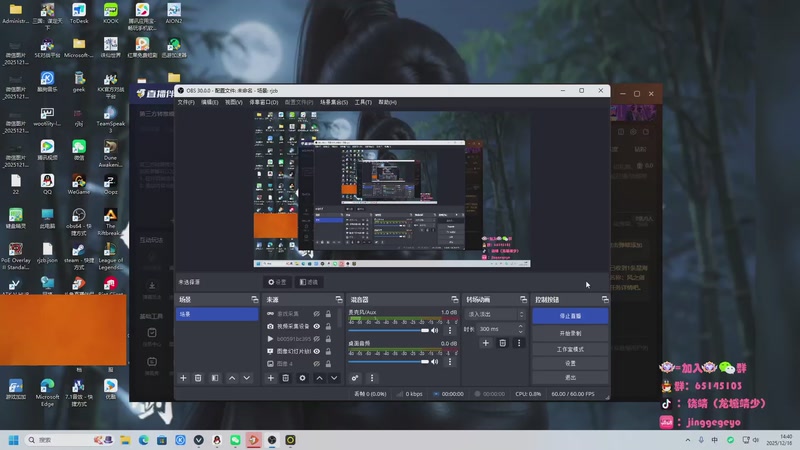Move selected source up with arrow icon
800x450 pixels.
[319, 378]
